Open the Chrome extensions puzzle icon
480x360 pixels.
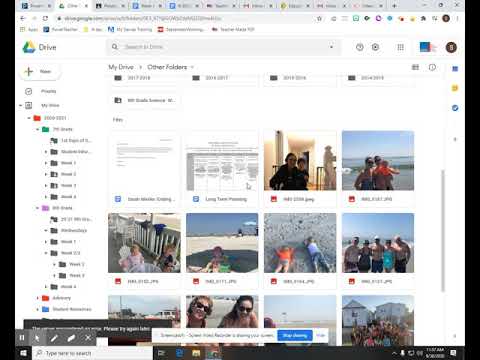click(x=423, y=18)
